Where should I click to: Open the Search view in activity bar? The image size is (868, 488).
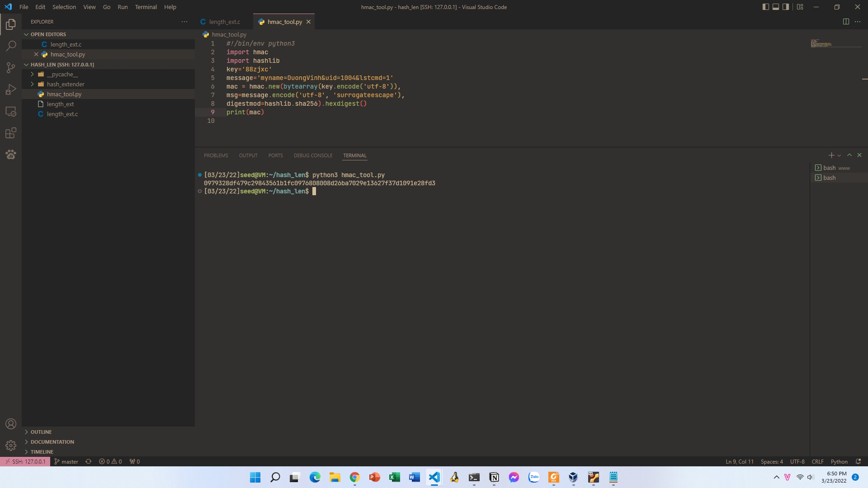point(11,46)
